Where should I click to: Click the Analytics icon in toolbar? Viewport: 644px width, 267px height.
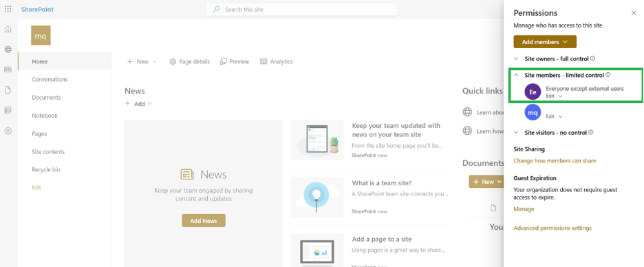click(x=264, y=62)
